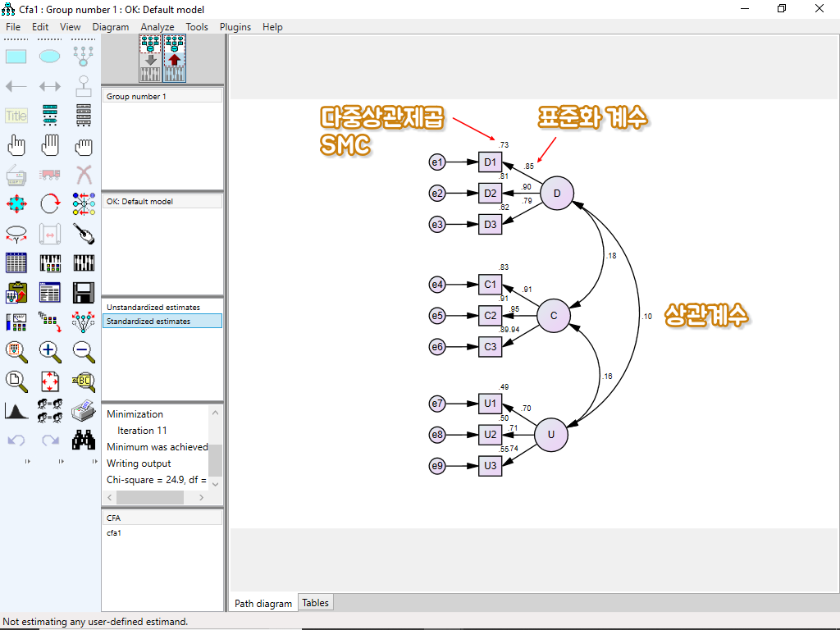The height and width of the screenshot is (630, 840).
Task: Activate the loupe examine diagram tool
Action: coord(84,381)
